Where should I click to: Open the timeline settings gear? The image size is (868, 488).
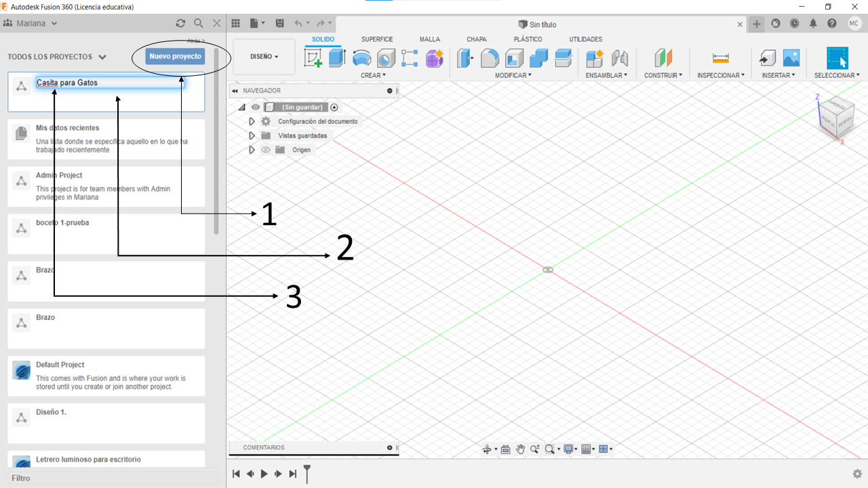(x=857, y=474)
